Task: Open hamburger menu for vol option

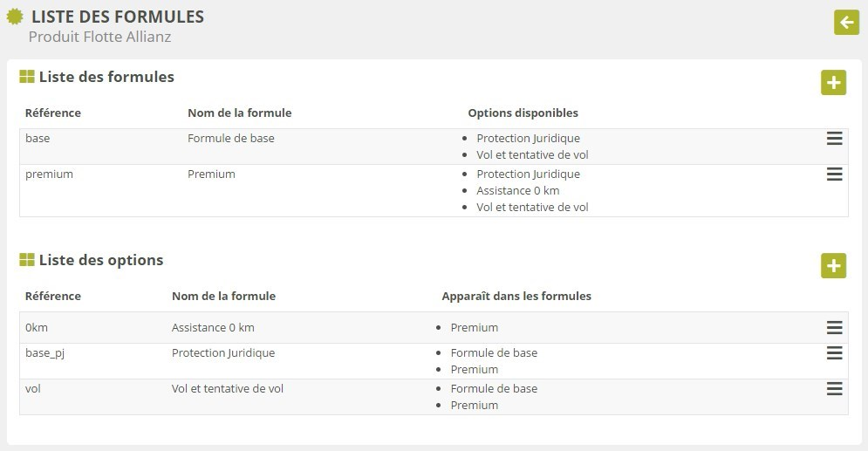Action: coord(834,389)
